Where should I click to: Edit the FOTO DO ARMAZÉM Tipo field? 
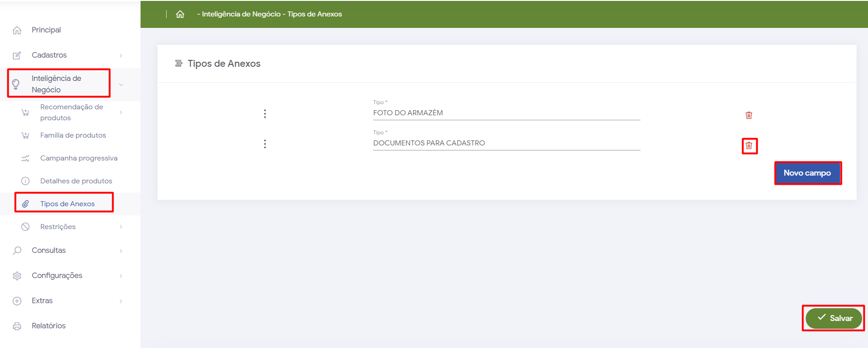tap(506, 113)
